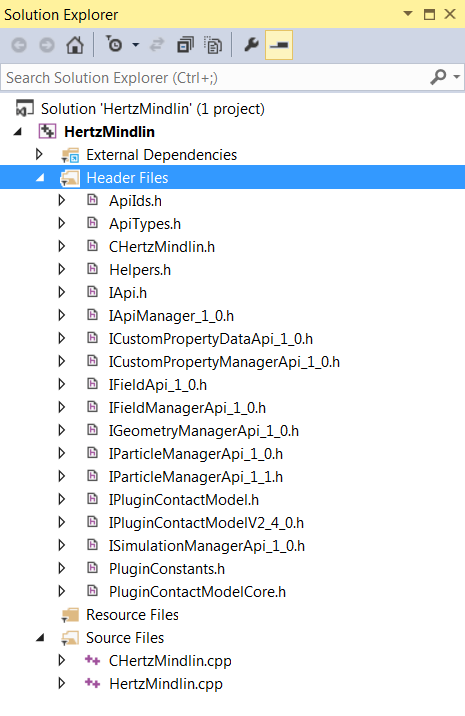
Task: Open the Solution Explorer window position menu
Action: click(408, 14)
